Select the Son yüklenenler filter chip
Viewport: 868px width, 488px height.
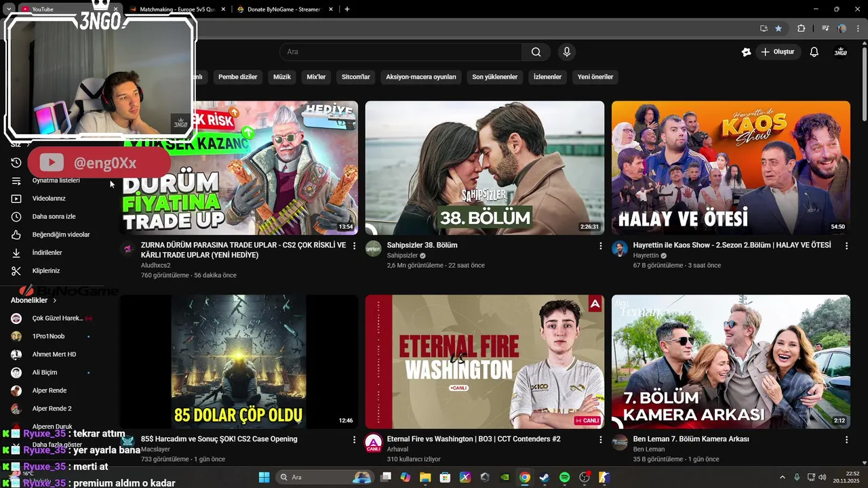[495, 77]
